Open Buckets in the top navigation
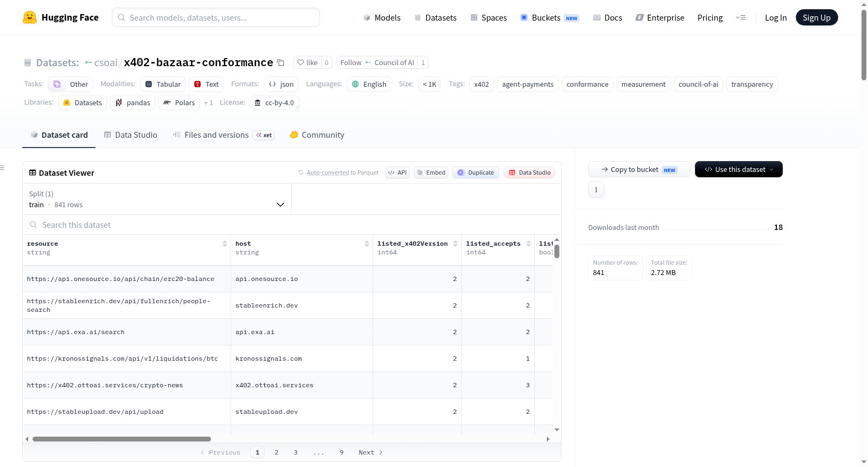 click(x=550, y=17)
